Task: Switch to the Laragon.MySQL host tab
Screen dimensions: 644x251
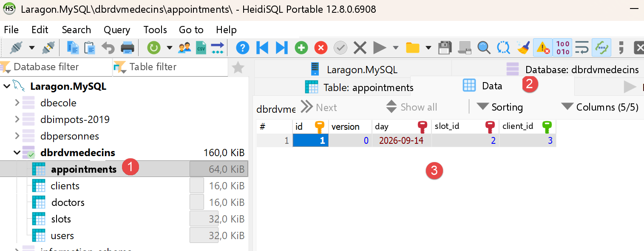Action: 354,69
